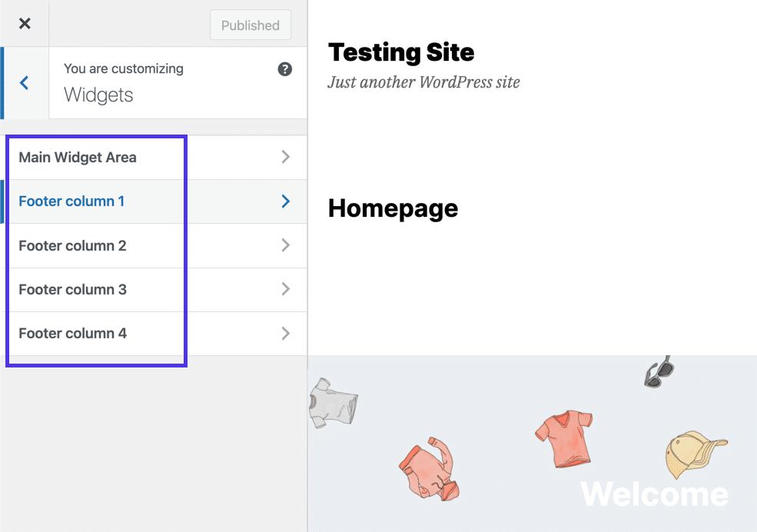The height and width of the screenshot is (532, 757).
Task: Click the arrow icon for Footer column 3
Action: (286, 290)
